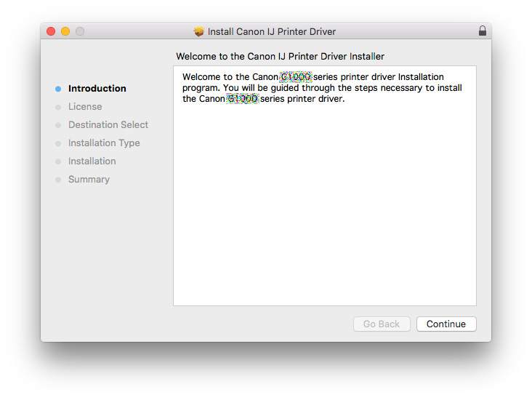The image size is (532, 400).
Task: Select the Installation Type step
Action: [x=104, y=143]
